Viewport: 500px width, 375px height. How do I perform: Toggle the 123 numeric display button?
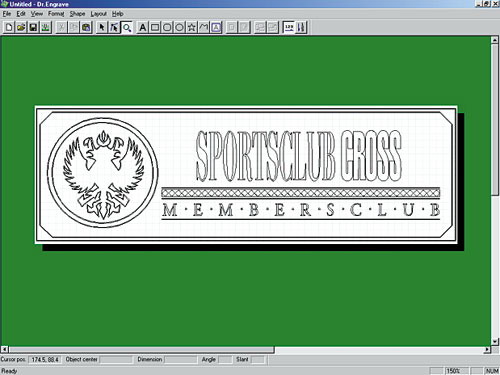click(289, 27)
